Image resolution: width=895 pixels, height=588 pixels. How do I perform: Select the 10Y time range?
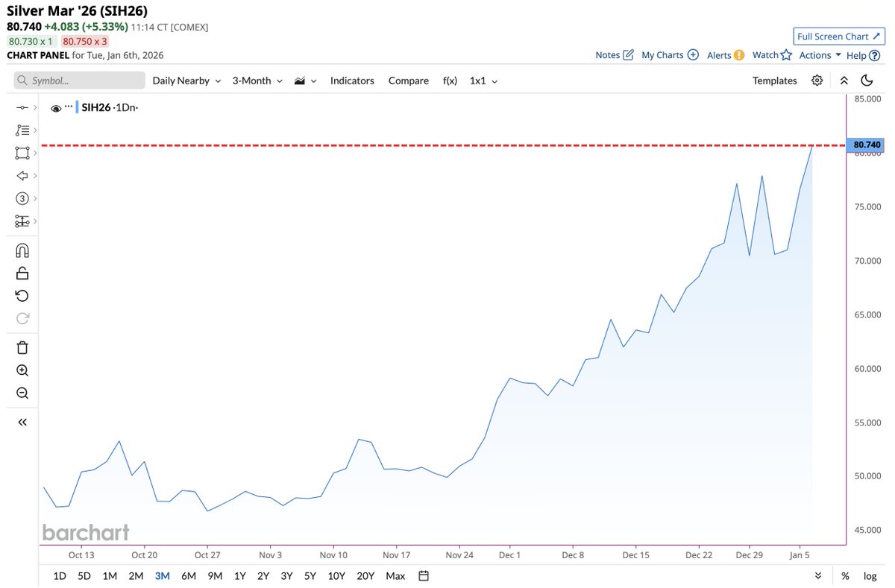click(336, 575)
